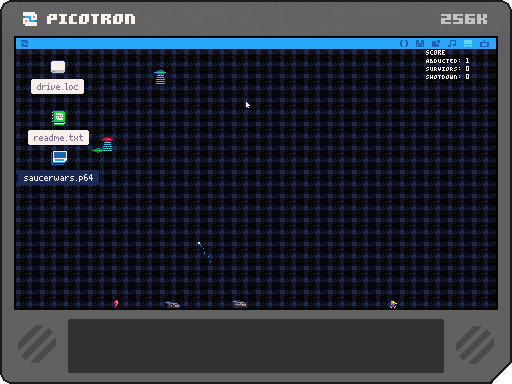Open the TV-shaped terminal output icon
The height and width of the screenshot is (384, 512).
pos(484,44)
